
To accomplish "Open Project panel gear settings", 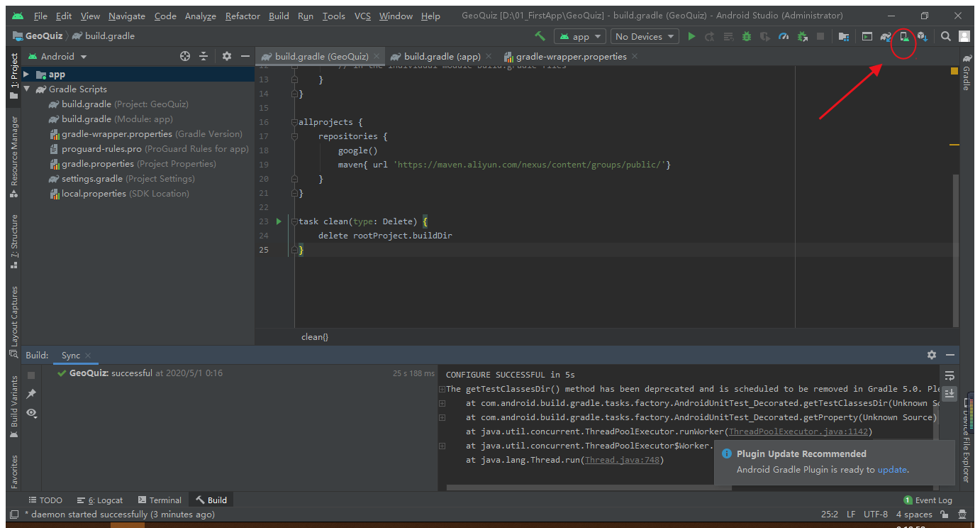I will tap(227, 56).
